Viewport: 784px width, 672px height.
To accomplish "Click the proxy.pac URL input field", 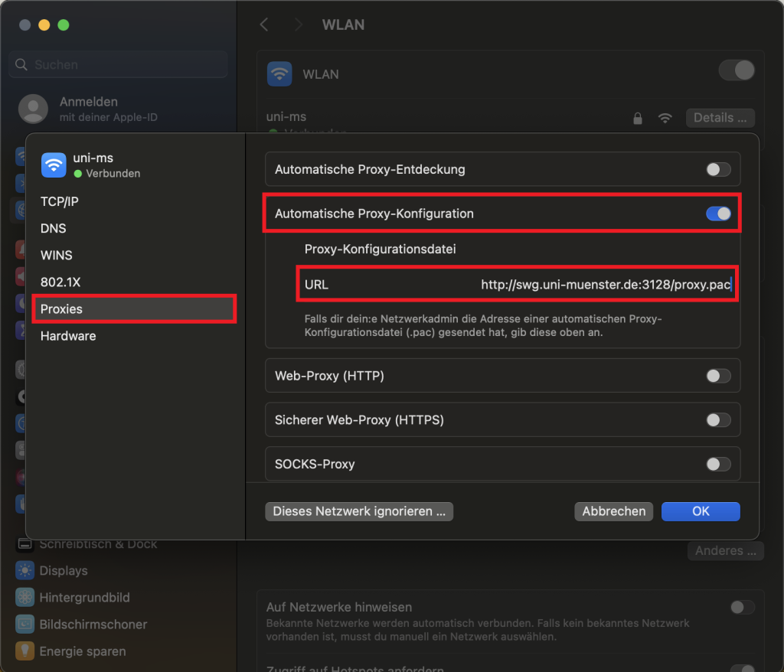I will [x=604, y=285].
